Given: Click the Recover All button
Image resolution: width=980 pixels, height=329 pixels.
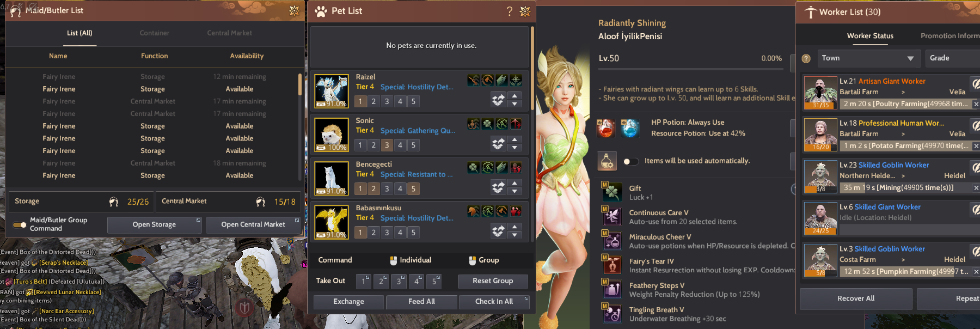Looking at the screenshot, I should click(856, 298).
